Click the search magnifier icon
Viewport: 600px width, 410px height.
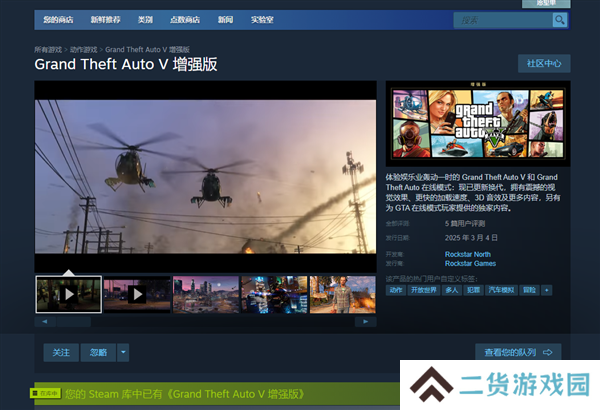(559, 20)
